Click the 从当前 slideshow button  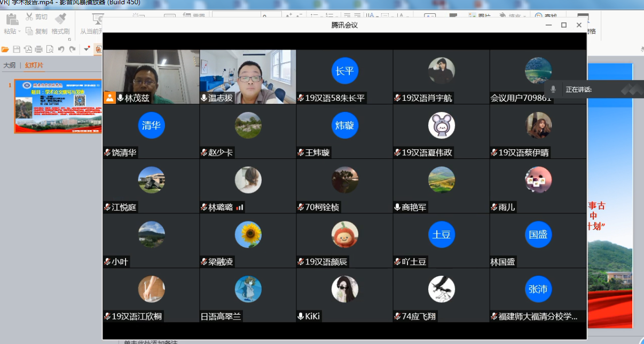91,31
